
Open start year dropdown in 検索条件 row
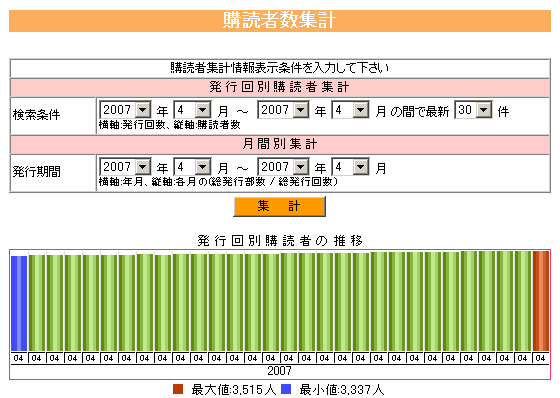125,110
